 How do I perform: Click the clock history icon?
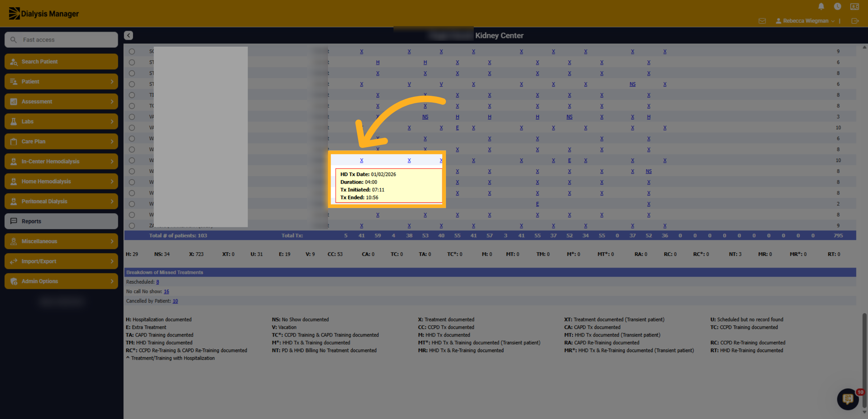[838, 7]
